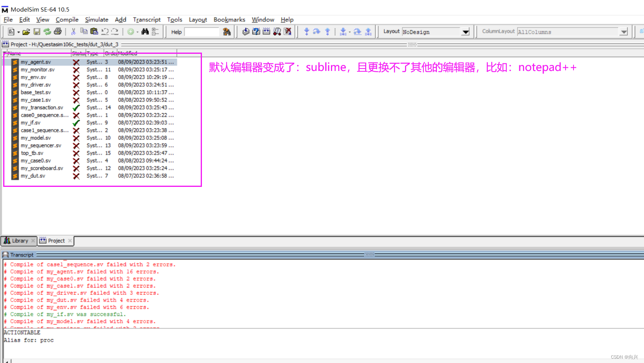Click the Redo arrow icon
The height and width of the screenshot is (363, 644).
[x=115, y=31]
